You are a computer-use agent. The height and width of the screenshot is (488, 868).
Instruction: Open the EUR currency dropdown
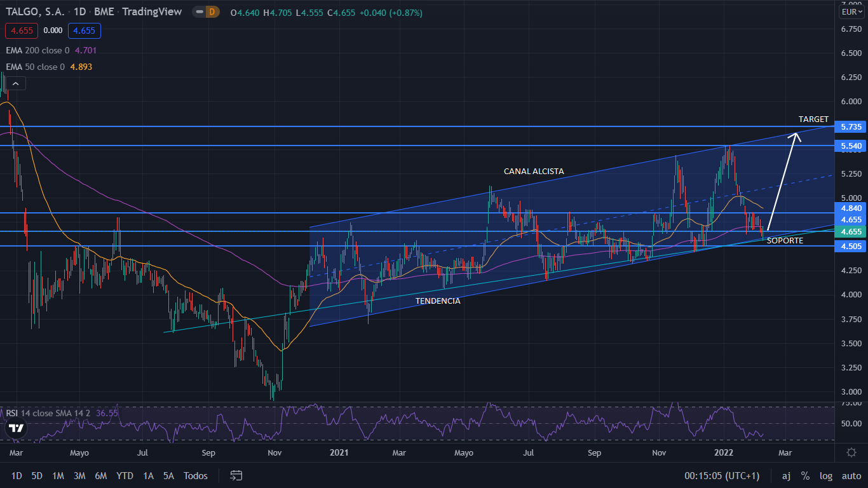click(851, 12)
